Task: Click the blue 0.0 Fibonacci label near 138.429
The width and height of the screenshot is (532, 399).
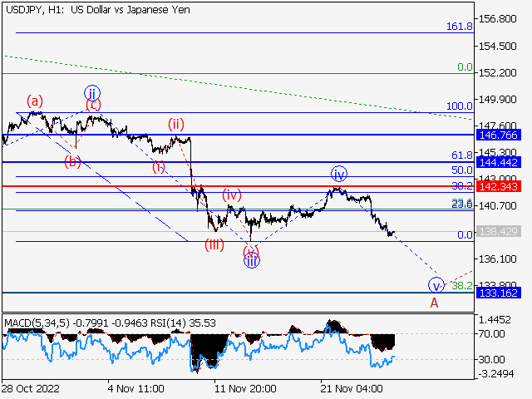Action: (x=465, y=234)
